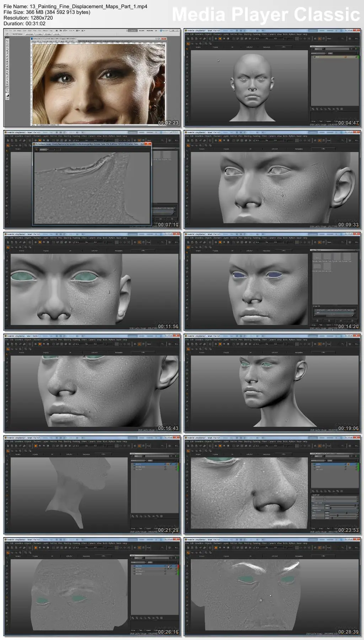Open the thumbnail stamped 00:07:10
This screenshot has width=364, height=640.
pos(92,179)
